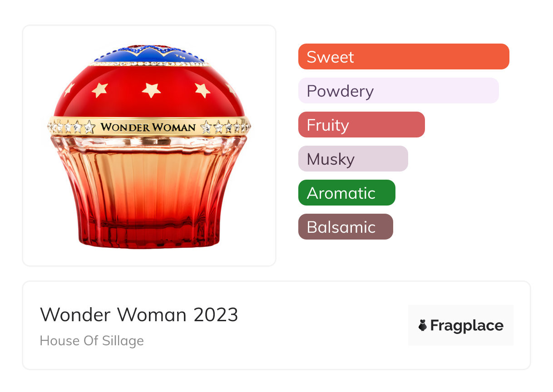Select the Powdery accord bar
This screenshot has height=392, width=553.
click(x=399, y=91)
